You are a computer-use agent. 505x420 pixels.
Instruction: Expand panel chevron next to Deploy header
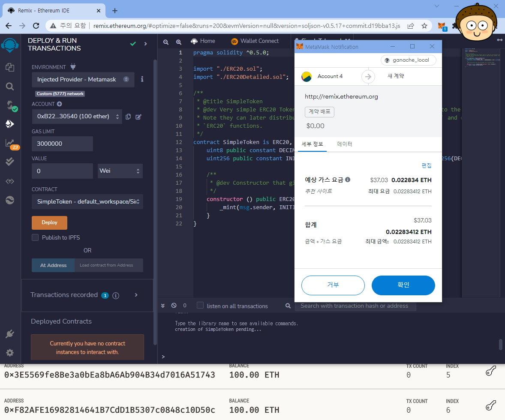point(146,44)
